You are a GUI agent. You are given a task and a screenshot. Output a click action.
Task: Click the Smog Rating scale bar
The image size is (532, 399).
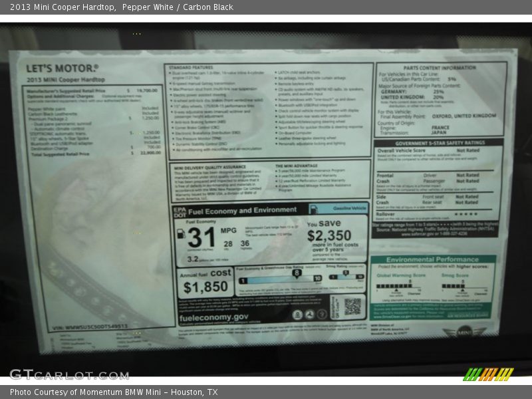pyautogui.click(x=346, y=277)
